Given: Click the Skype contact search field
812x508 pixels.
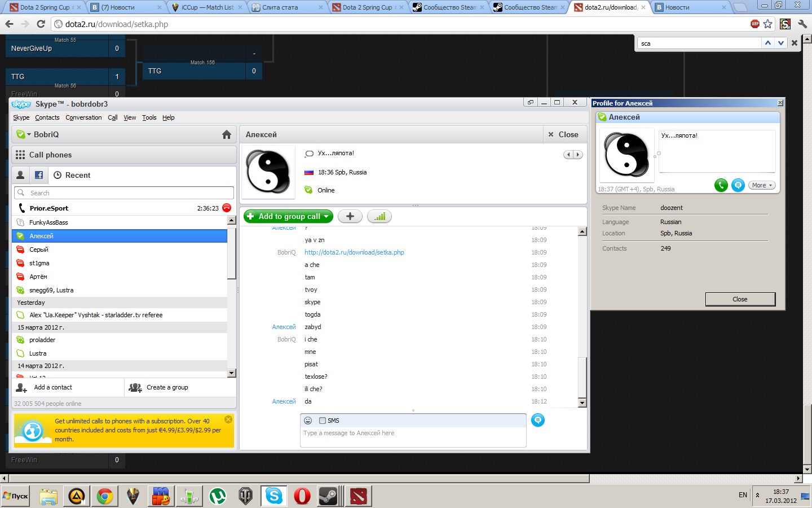Looking at the screenshot, I should (124, 193).
